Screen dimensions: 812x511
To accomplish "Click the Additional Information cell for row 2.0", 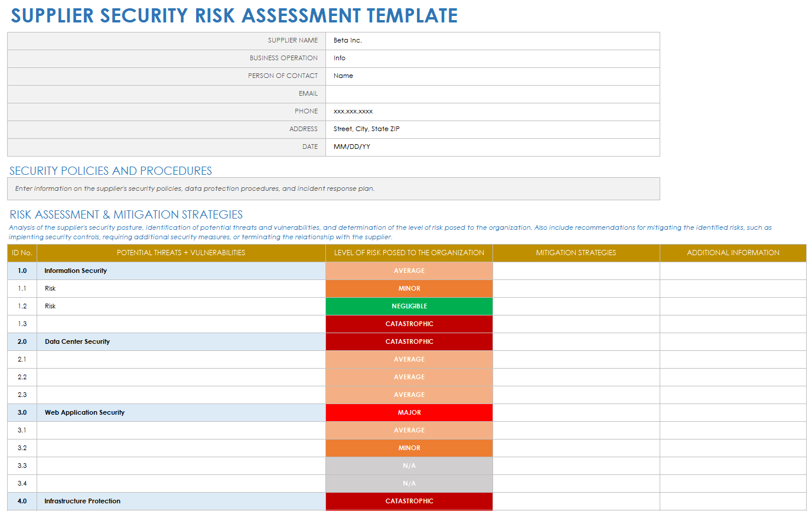I will coord(733,342).
